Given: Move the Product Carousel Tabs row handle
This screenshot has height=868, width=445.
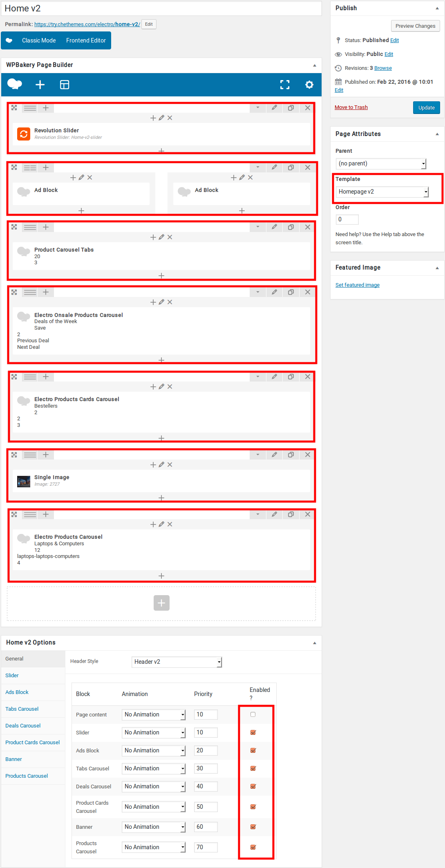Looking at the screenshot, I should [x=14, y=227].
